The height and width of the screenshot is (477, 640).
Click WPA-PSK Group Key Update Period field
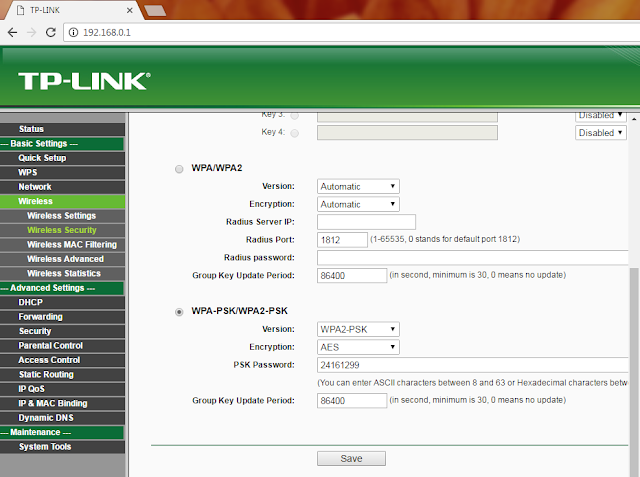coord(352,401)
